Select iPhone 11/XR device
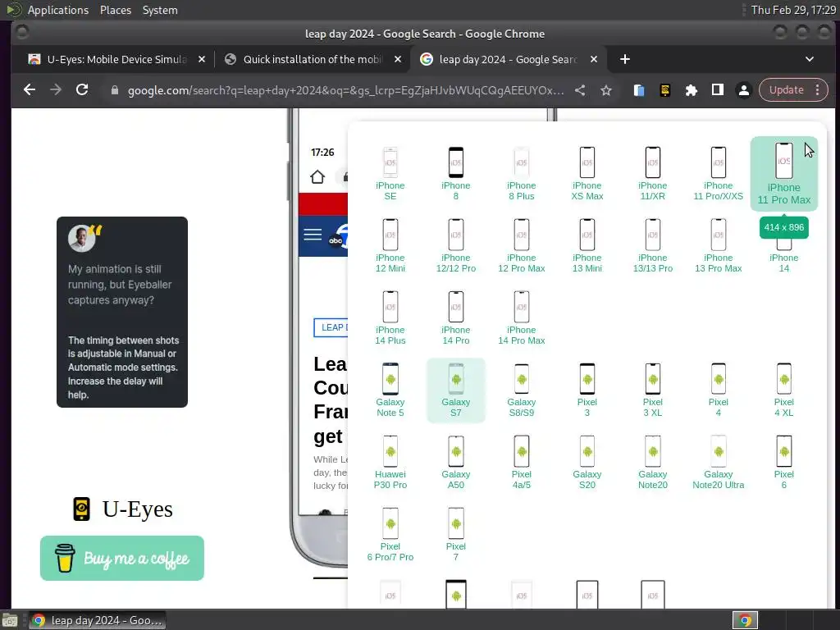Viewport: 840px width, 630px height. click(652, 174)
